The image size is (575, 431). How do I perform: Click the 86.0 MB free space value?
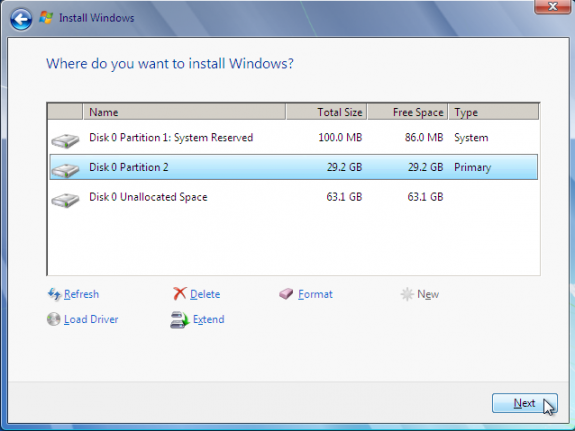click(x=424, y=138)
